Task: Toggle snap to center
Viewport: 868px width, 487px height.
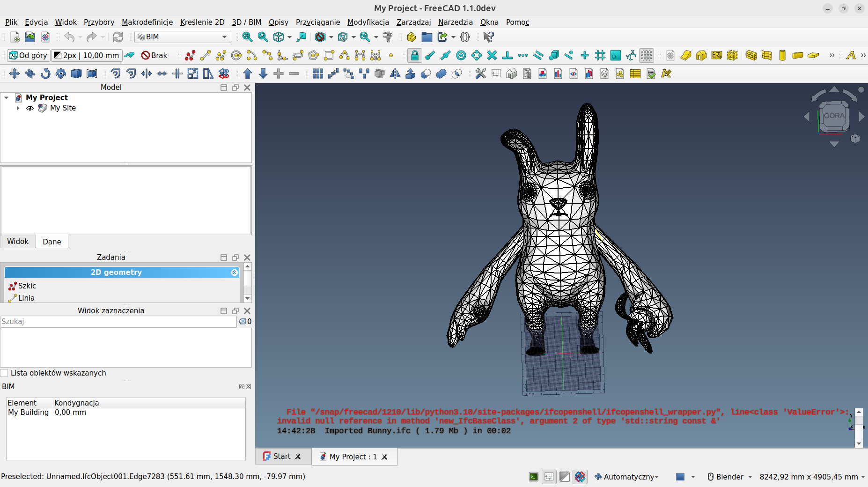Action: pos(461,55)
